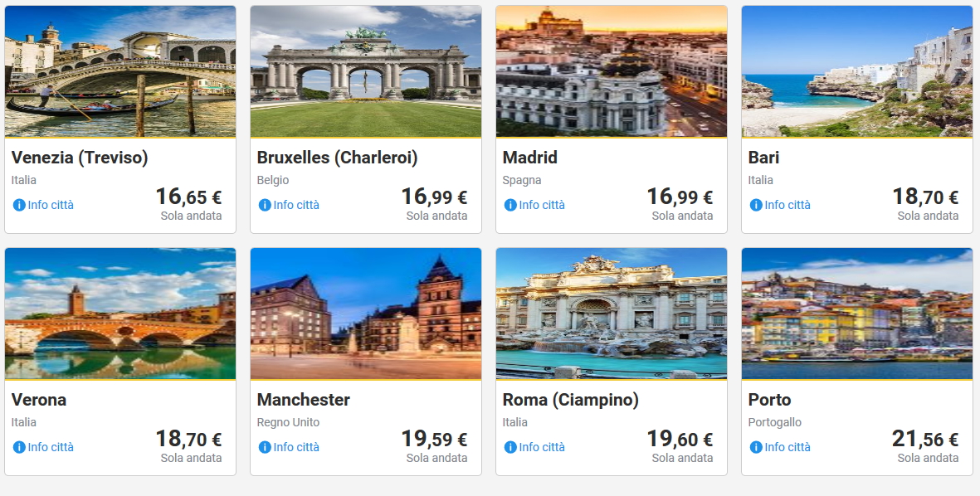The height and width of the screenshot is (496, 980).
Task: Click the info icon on Verona card
Action: point(19,447)
